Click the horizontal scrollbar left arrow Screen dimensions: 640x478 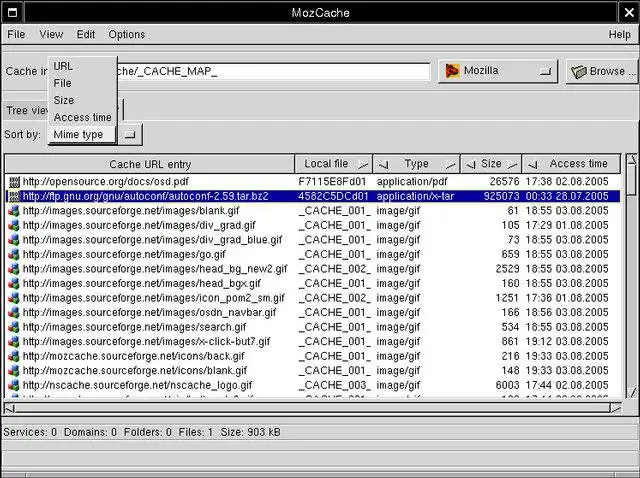click(x=10, y=408)
